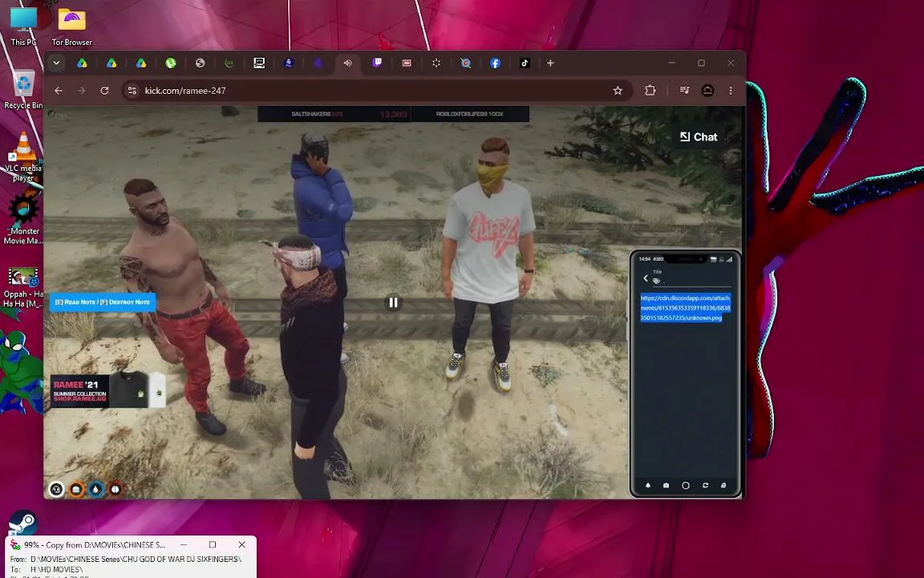Launch VLC media player shortcut

coord(23,157)
